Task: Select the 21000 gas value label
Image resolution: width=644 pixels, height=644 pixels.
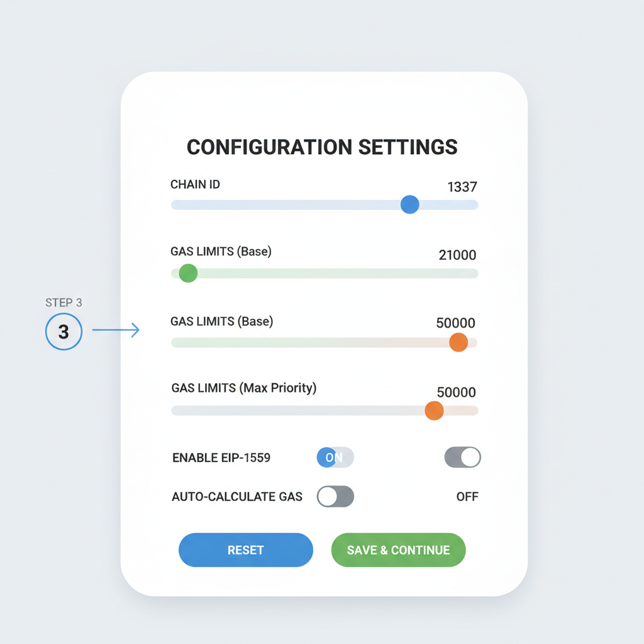Action: coord(458,255)
